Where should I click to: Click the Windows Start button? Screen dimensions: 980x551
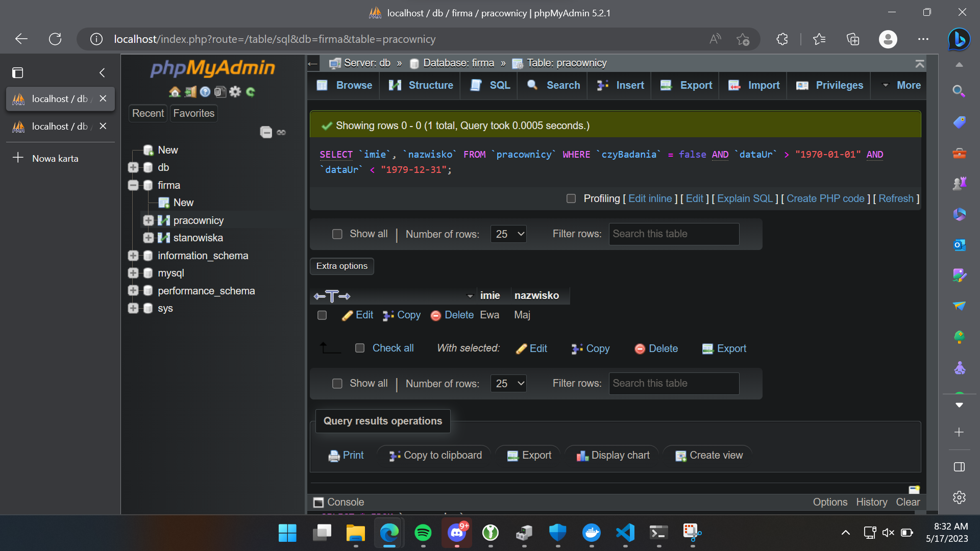pyautogui.click(x=287, y=533)
